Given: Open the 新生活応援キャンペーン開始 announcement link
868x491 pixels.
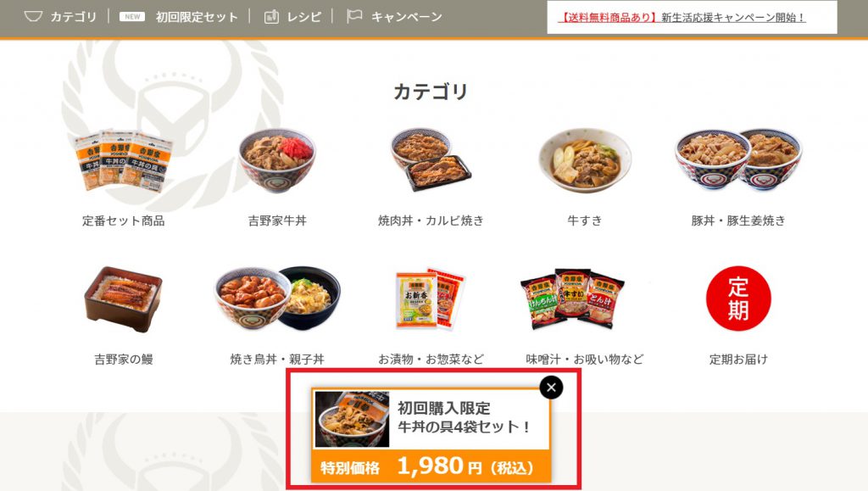Looking at the screenshot, I should pyautogui.click(x=681, y=18).
